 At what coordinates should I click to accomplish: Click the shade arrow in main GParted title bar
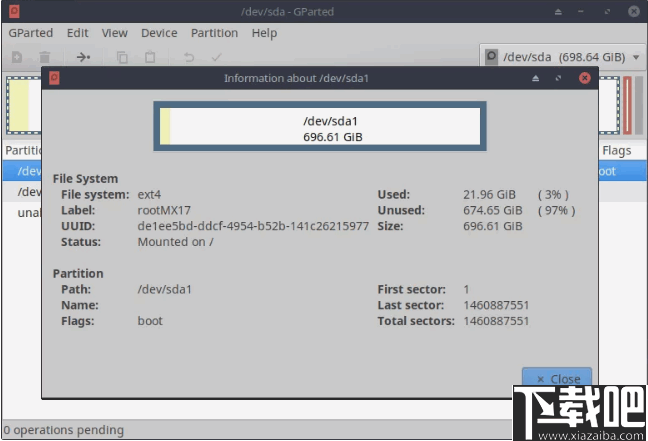pos(558,12)
